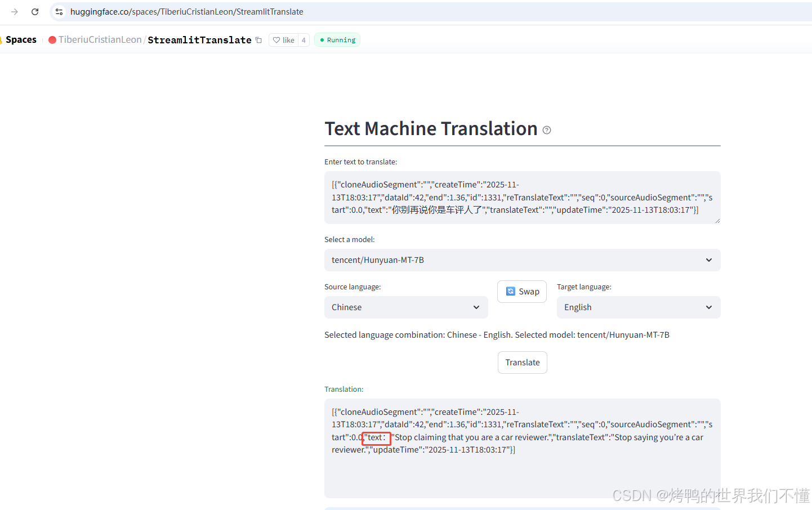The width and height of the screenshot is (812, 510).
Task: Expand model list via chevron arrow
Action: pos(709,260)
